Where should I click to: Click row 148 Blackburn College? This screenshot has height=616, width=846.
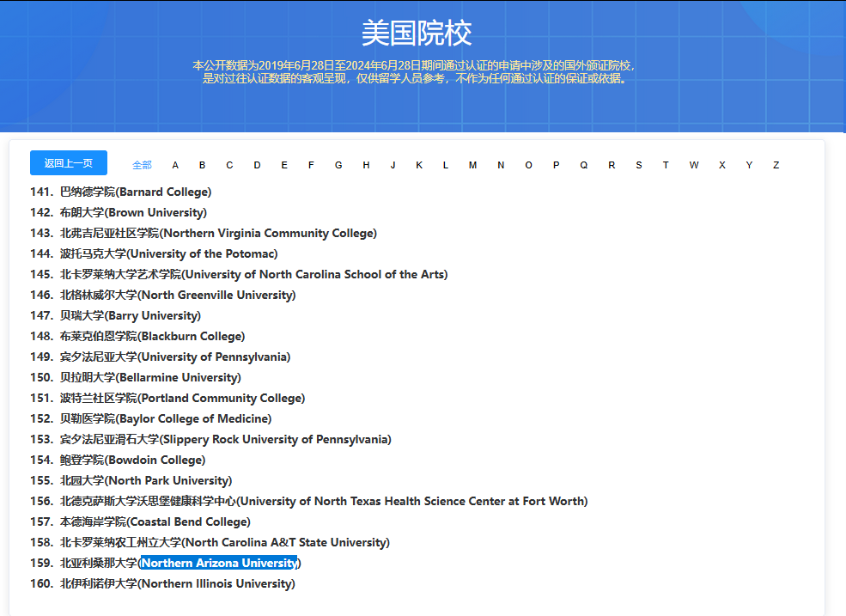click(137, 336)
